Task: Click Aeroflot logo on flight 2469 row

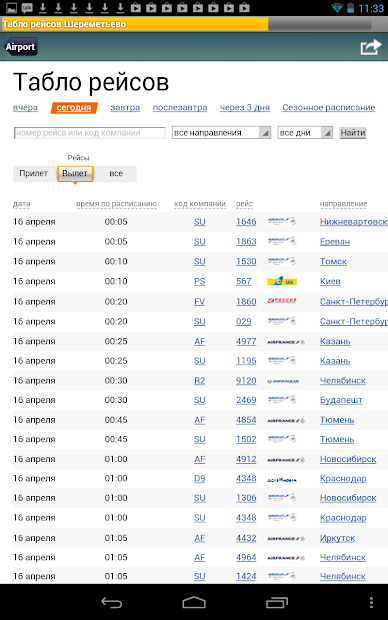Action: (282, 399)
